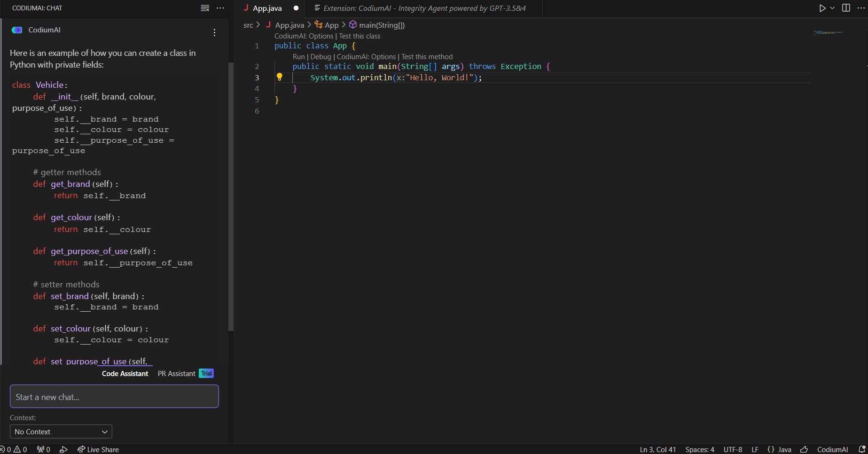
Task: Click '# setter methods' comment in chat
Action: 66,285
